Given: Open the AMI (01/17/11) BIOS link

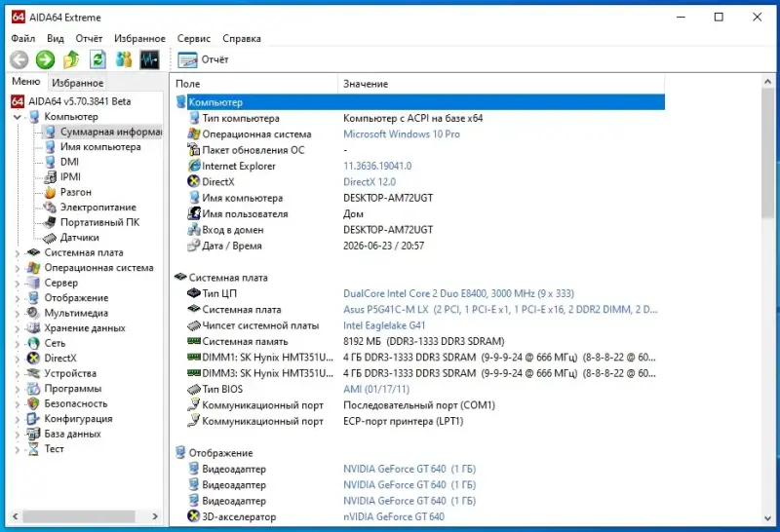Looking at the screenshot, I should coord(376,390).
